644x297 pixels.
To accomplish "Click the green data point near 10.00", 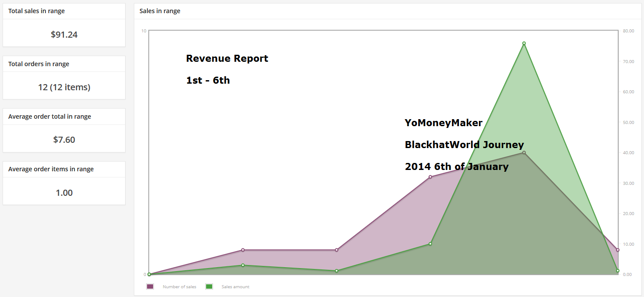I will click(430, 244).
